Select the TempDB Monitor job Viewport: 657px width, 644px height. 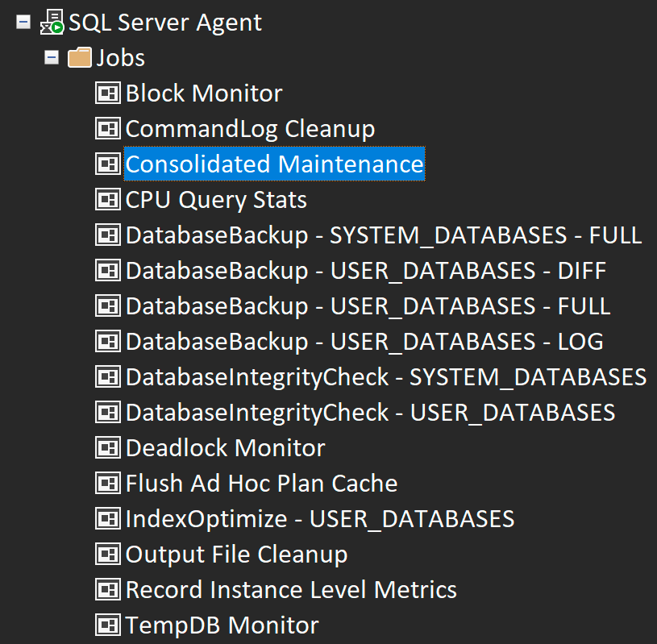[222, 625]
